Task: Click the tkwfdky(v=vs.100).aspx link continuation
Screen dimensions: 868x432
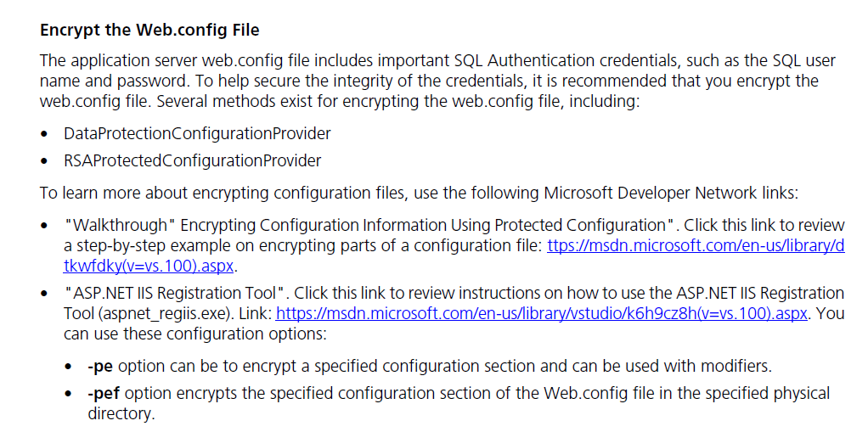Action: tap(149, 266)
